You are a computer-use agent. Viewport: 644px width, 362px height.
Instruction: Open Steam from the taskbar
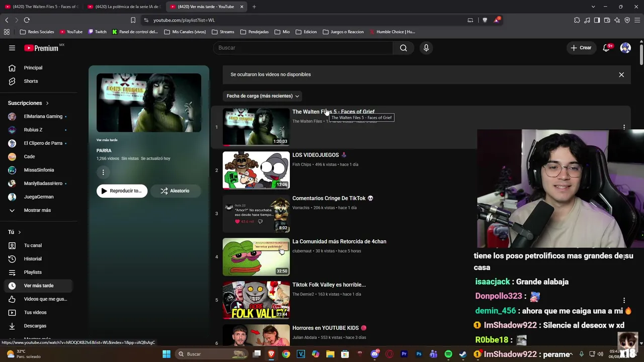pos(463,354)
